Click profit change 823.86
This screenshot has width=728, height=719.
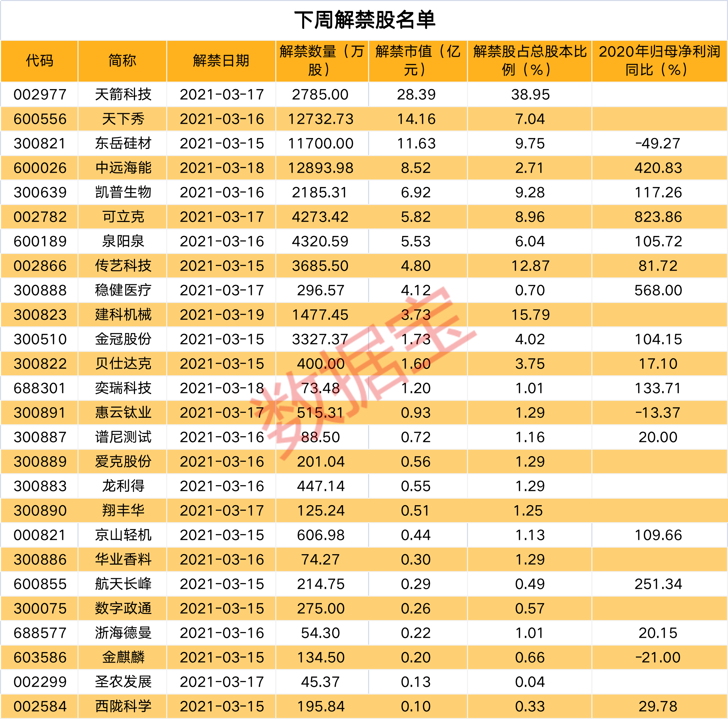[658, 217]
